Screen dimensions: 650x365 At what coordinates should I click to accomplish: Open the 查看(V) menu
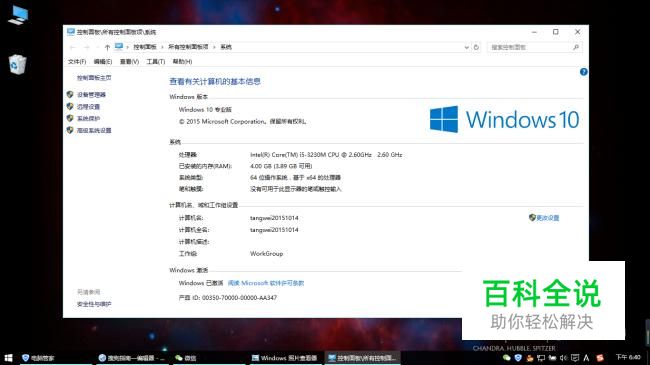(129, 61)
